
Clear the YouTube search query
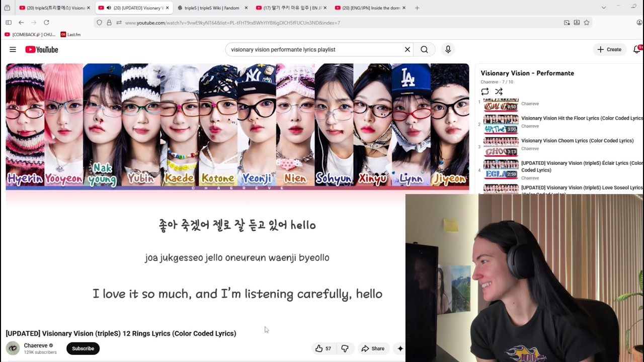(x=408, y=49)
